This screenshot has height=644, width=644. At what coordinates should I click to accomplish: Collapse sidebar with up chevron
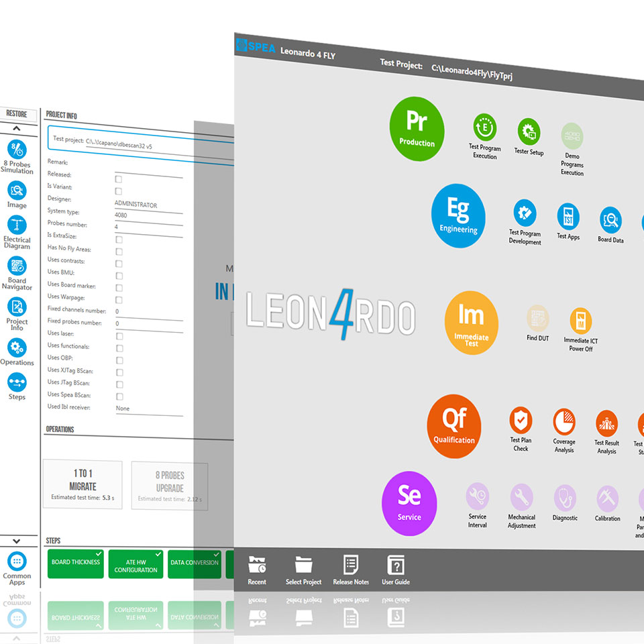click(17, 127)
